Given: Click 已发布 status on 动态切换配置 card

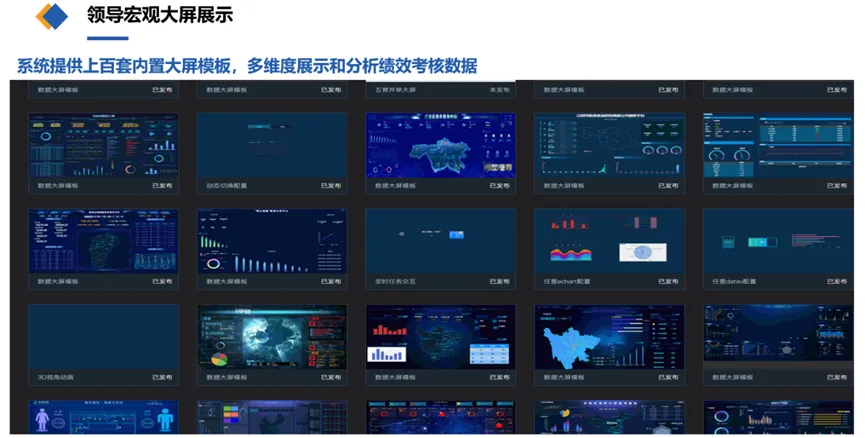Looking at the screenshot, I should tap(331, 185).
